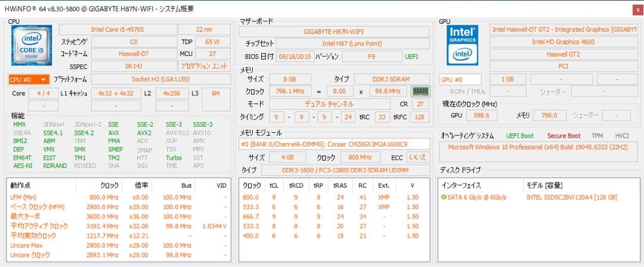Click the 65 W TDP value
Viewport: 644px width, 267px height.
tap(213, 42)
